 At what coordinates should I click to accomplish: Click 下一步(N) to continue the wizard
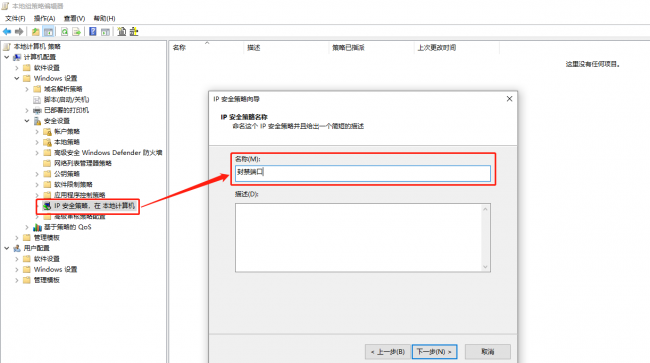(434, 352)
